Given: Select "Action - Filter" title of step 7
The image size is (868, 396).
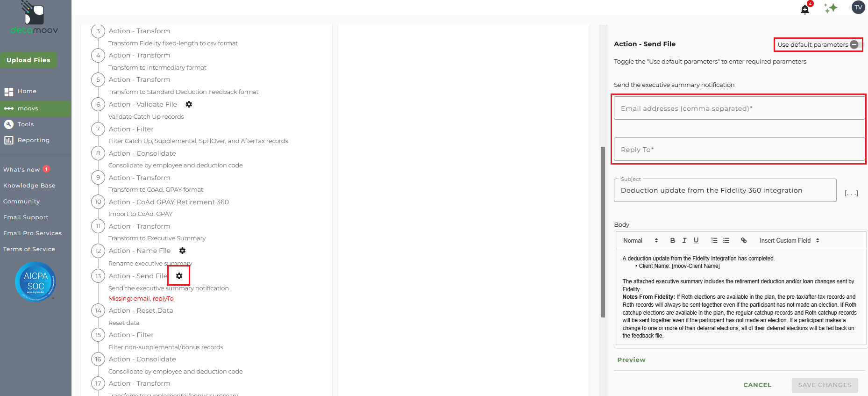Looking at the screenshot, I should (x=131, y=129).
